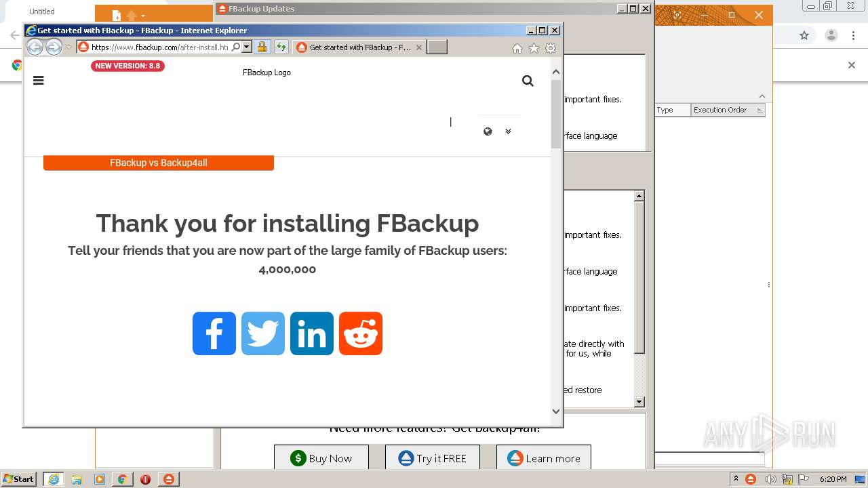Click the search magnifier on FBackup page
Image resolution: width=868 pixels, height=488 pixels.
(x=528, y=81)
